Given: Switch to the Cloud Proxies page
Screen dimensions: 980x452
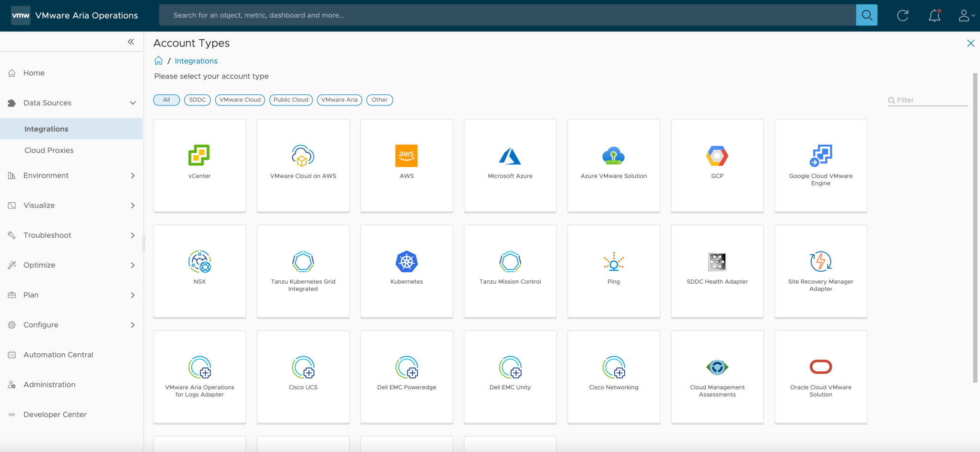Looking at the screenshot, I should coord(48,150).
